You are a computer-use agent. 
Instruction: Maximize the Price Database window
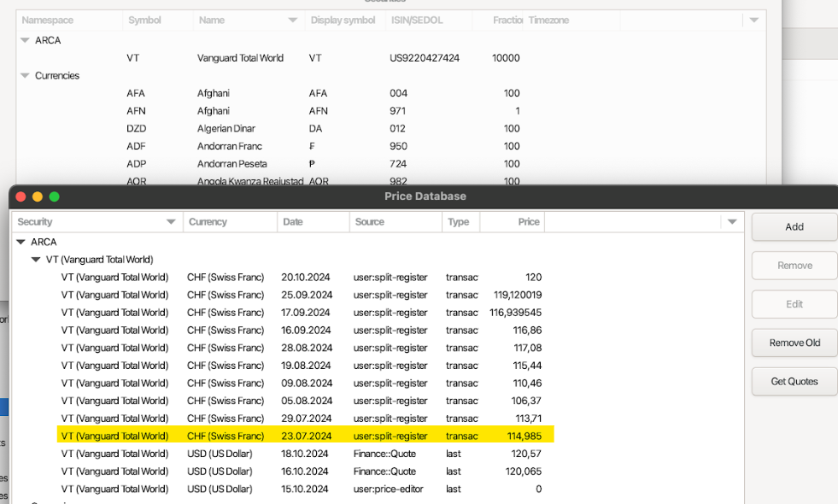click(54, 196)
